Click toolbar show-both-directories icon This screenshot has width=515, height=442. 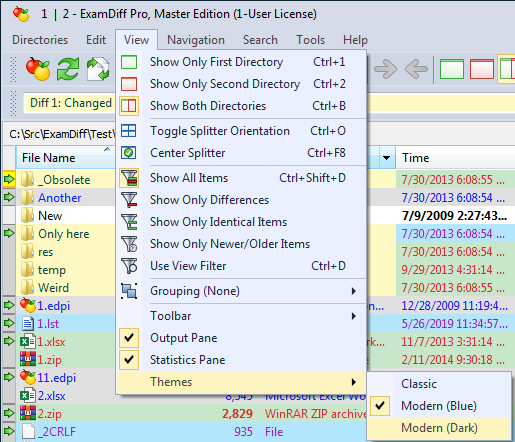507,69
